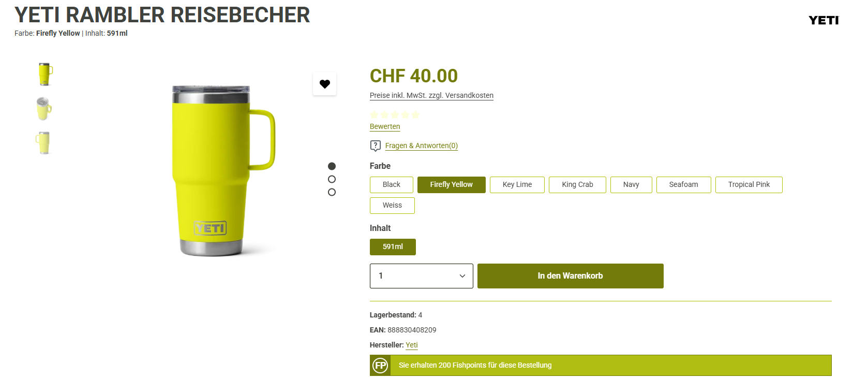This screenshot has height=392, width=868.
Task: Choose the Key Lime color option
Action: [517, 185]
